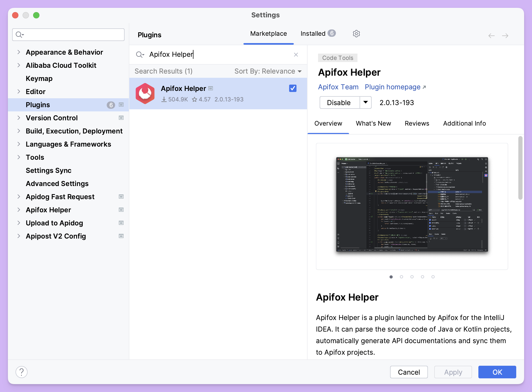Click the Apifox Helper plugin logo
The image size is (532, 392).
(x=145, y=94)
